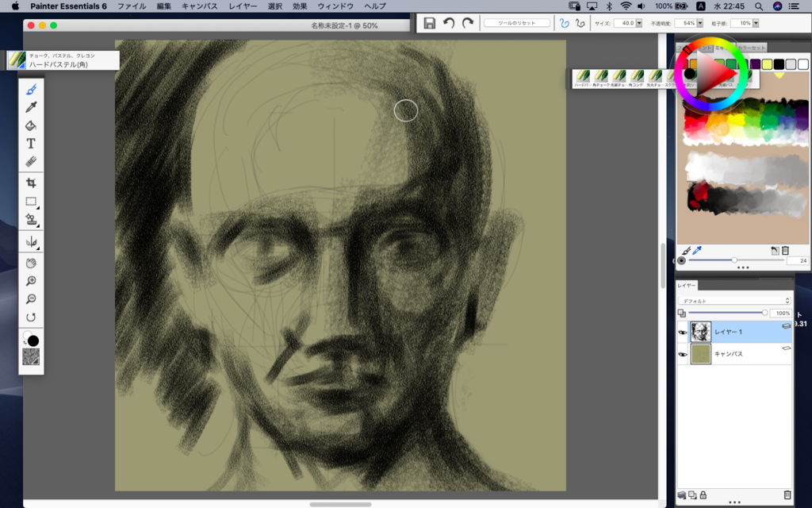Click the 不透明度 value field 54%

pos(686,23)
